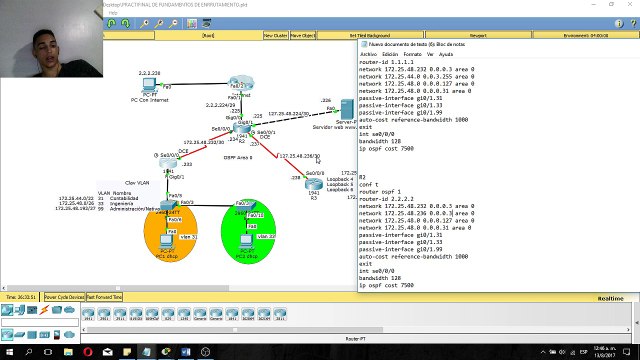Open Notepad's Ver menu
Image resolution: width=640 pixels, height=360 pixels.
click(x=430, y=54)
